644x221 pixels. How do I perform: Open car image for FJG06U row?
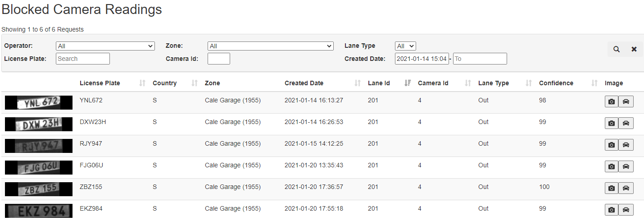tap(626, 166)
